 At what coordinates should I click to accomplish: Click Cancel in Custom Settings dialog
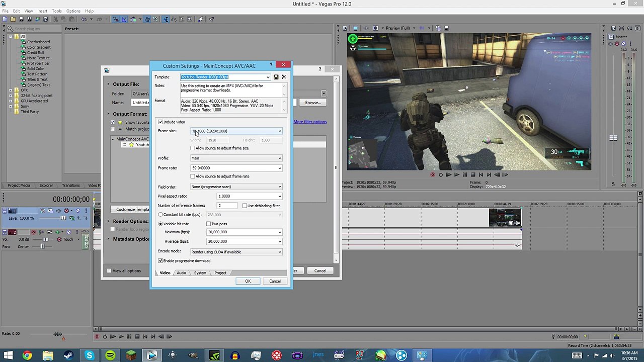tap(275, 281)
